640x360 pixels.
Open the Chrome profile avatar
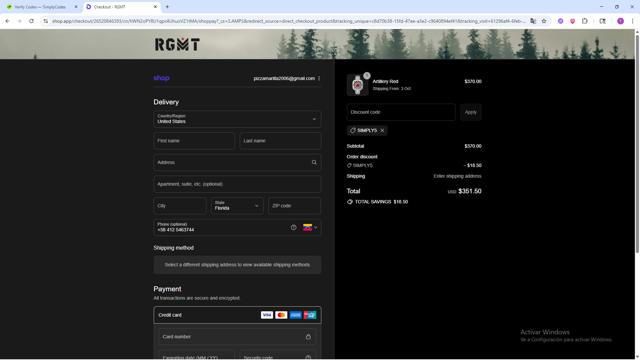(620, 21)
